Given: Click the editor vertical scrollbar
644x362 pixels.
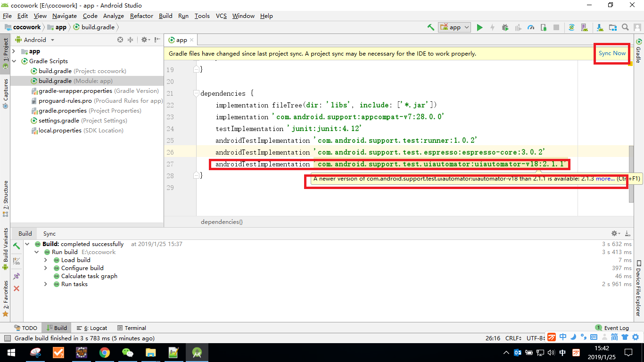Looking at the screenshot, I should pos(631,173).
